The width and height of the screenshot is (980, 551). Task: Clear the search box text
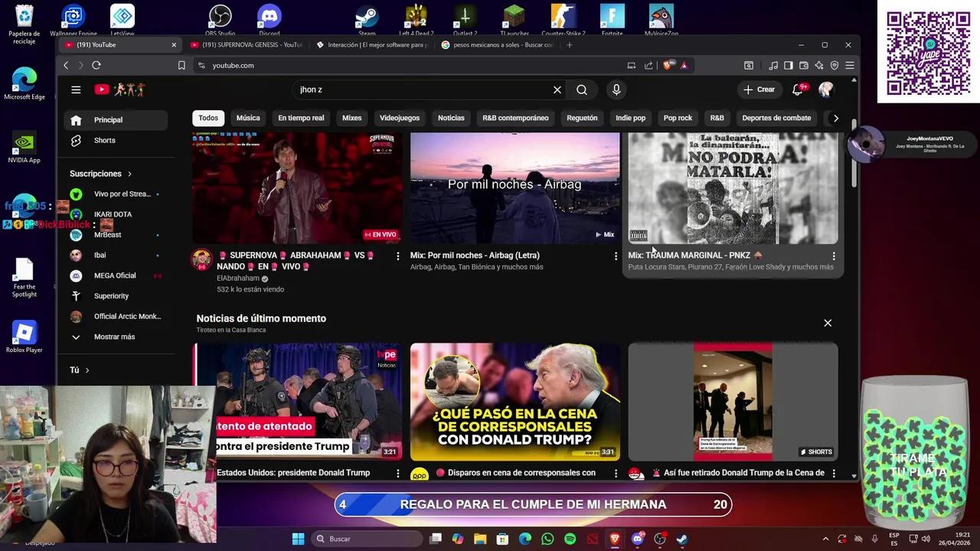pos(557,90)
